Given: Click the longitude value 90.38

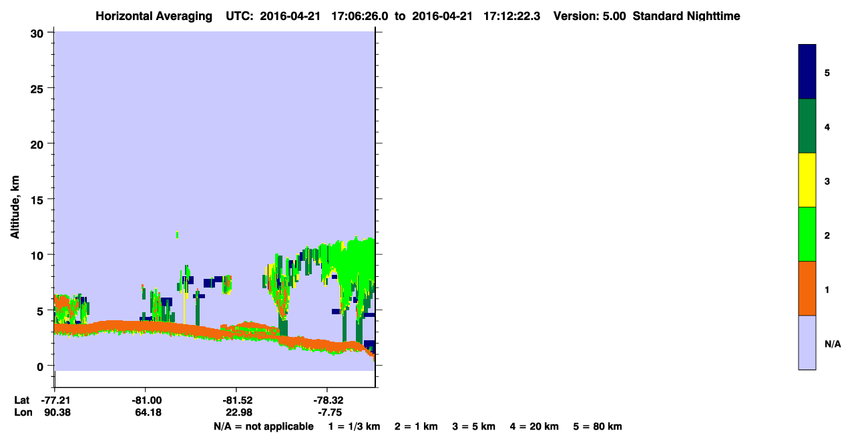Looking at the screenshot, I should (57, 412).
